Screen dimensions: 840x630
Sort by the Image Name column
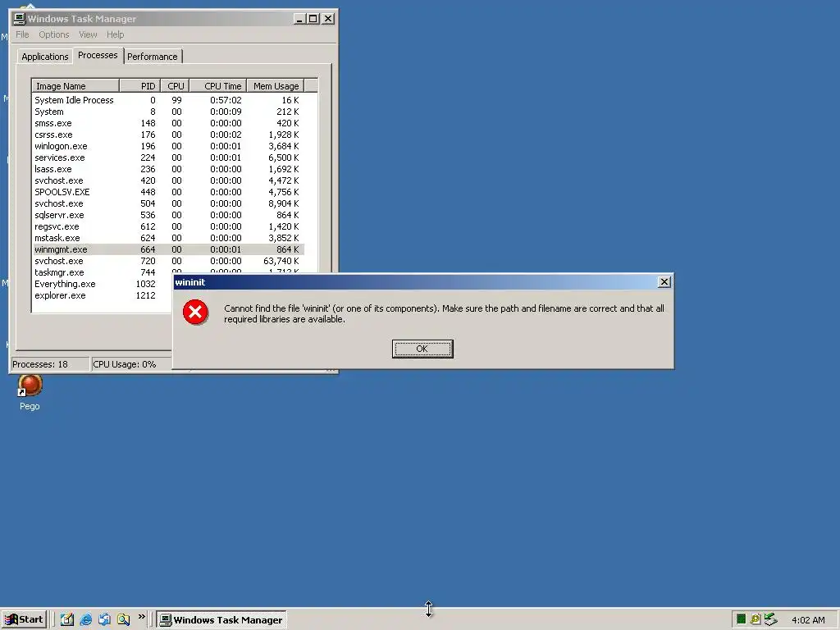coord(75,85)
